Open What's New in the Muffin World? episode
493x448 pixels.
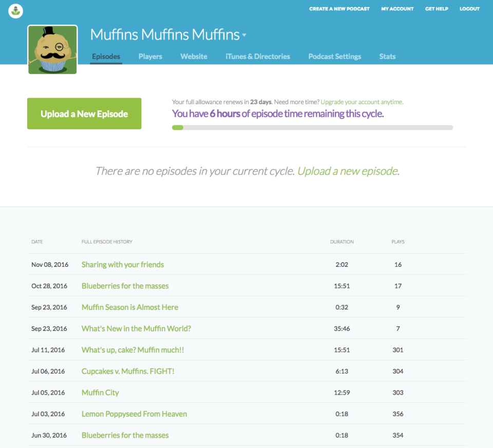click(x=136, y=328)
